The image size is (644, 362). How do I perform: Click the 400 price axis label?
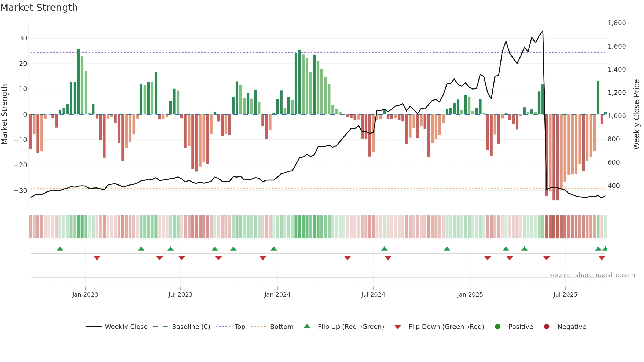click(614, 186)
